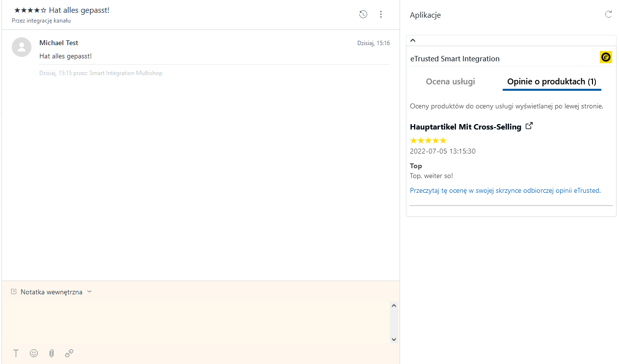Click the editor scrollbar down arrow
This screenshot has width=619, height=364.
coord(394,339)
